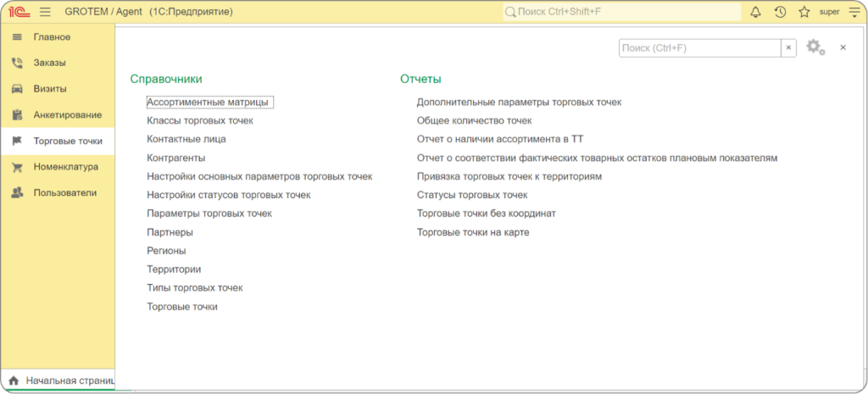Close the functions menu panel
The height and width of the screenshot is (394, 868).
click(843, 47)
